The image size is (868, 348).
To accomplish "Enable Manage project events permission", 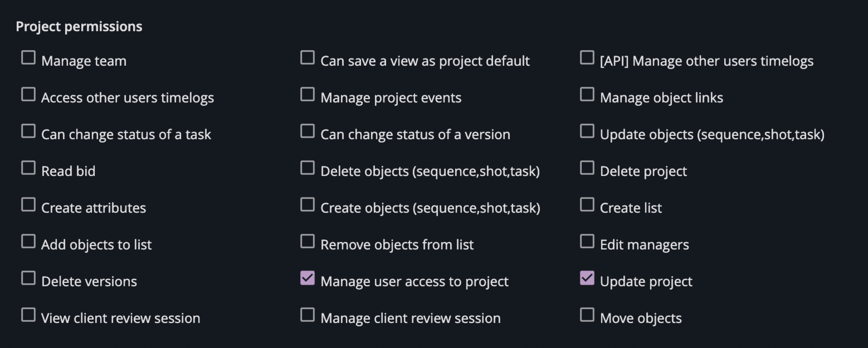I will click(307, 94).
